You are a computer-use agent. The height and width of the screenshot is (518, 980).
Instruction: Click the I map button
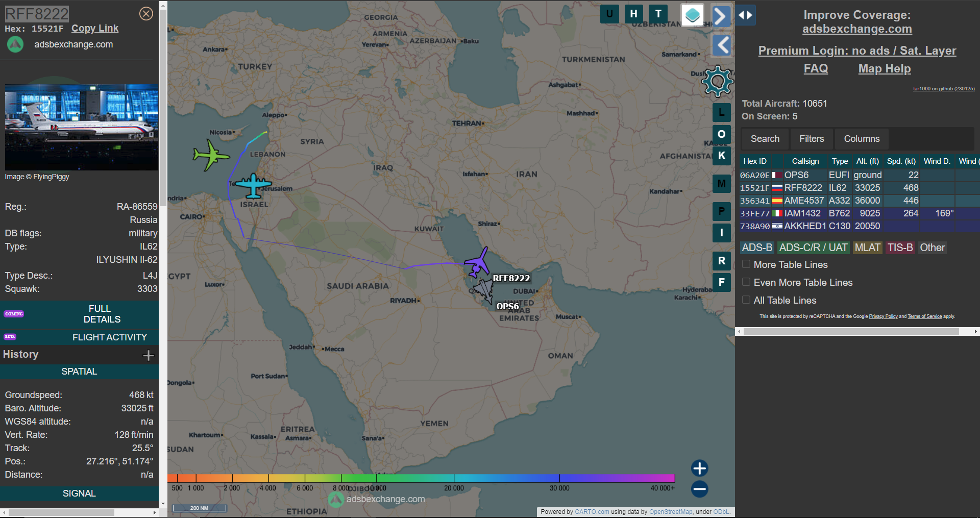(x=722, y=233)
